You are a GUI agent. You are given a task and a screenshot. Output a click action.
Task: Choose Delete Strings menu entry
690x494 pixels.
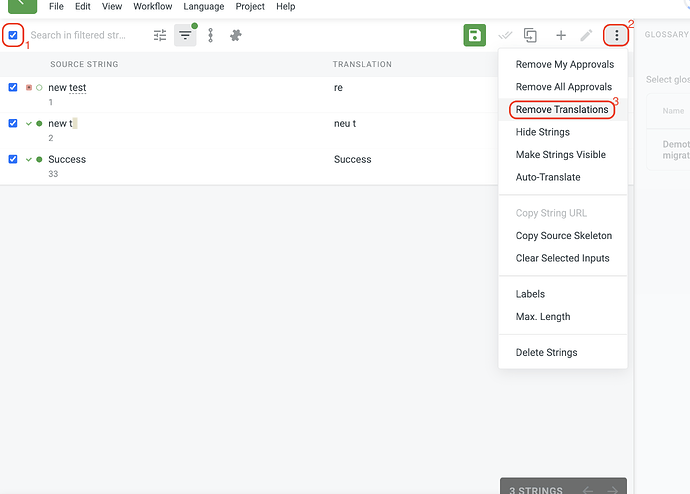pyautogui.click(x=546, y=352)
